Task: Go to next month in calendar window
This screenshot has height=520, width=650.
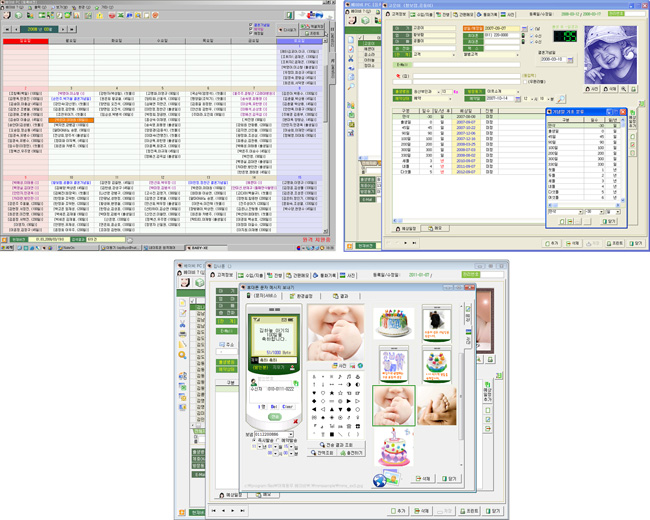Action: click(x=63, y=29)
